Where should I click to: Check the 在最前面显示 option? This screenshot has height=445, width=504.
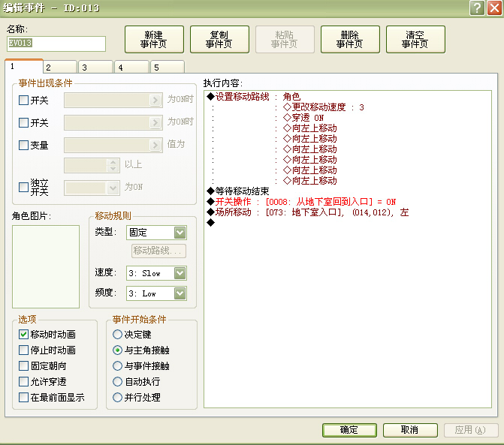coord(23,397)
